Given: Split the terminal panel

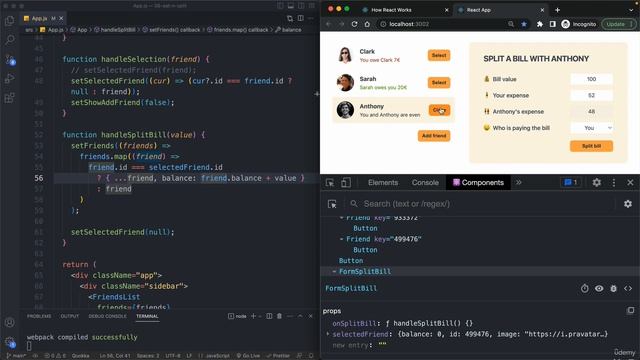Looking at the screenshot, I should point(269,316).
